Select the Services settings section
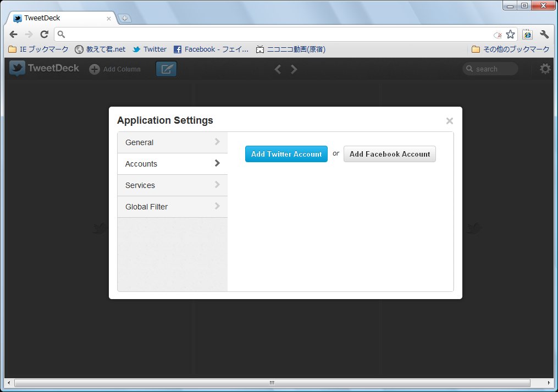Viewport: 558px width, 392px height. tap(172, 185)
